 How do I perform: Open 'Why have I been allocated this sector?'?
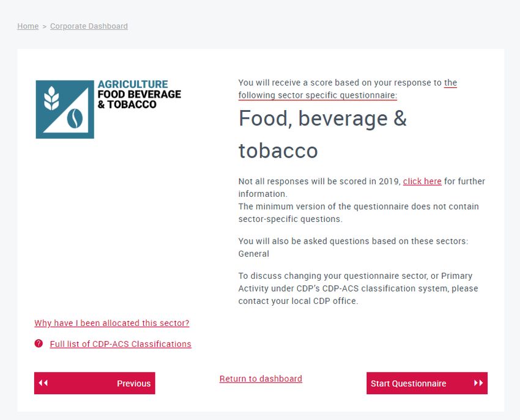point(112,323)
